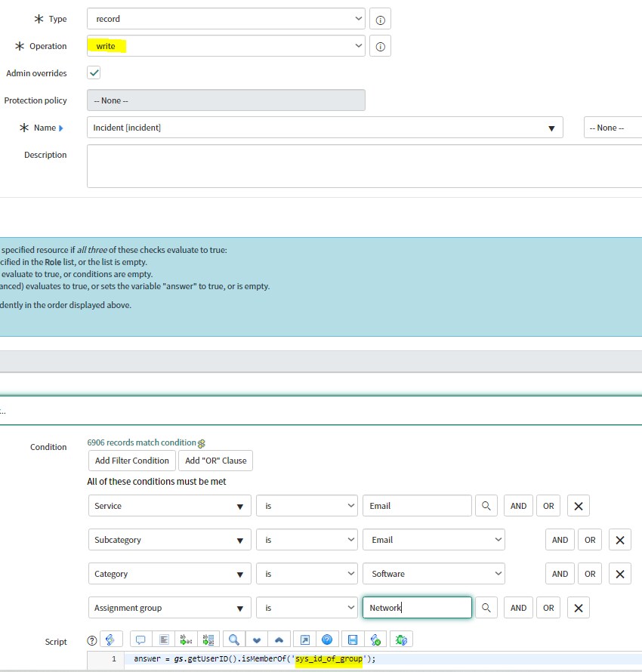Uncheck the Admin overrides checkbox
Viewport: 642px width, 672px height.
coord(94,73)
